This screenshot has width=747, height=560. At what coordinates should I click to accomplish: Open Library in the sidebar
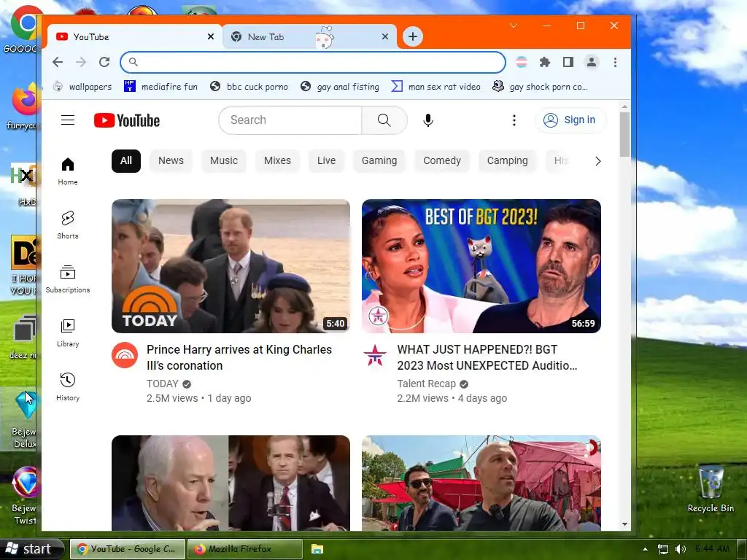point(68,332)
